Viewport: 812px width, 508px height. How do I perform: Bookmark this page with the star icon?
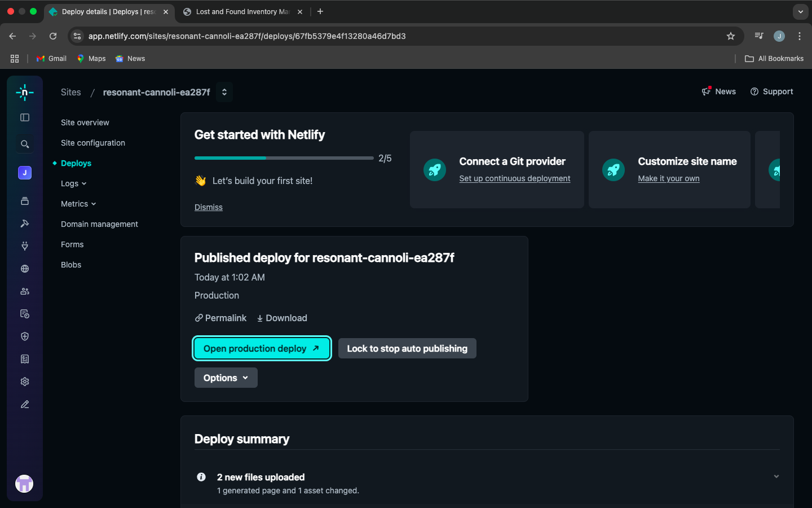pyautogui.click(x=731, y=36)
